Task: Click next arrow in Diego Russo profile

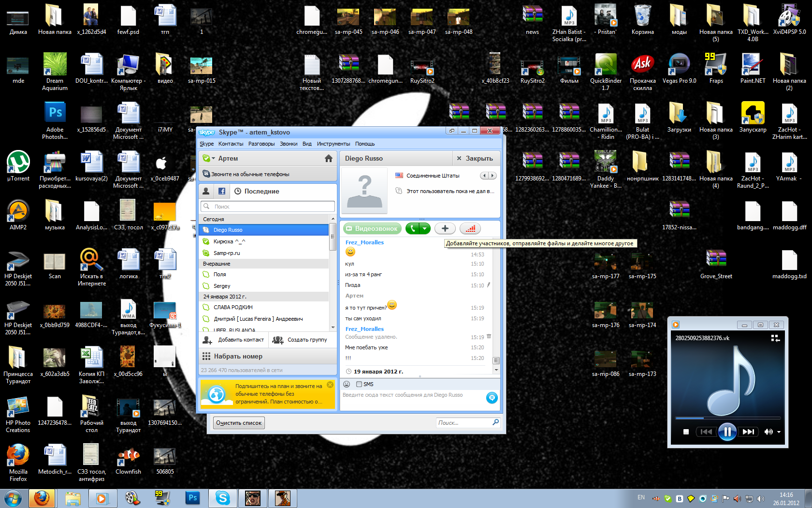Action: tap(492, 176)
